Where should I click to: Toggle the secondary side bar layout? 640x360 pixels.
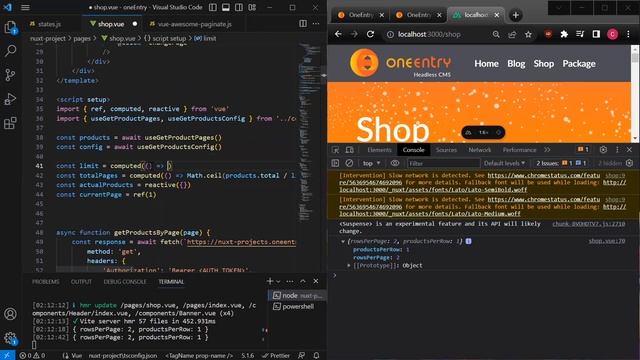click(x=239, y=7)
